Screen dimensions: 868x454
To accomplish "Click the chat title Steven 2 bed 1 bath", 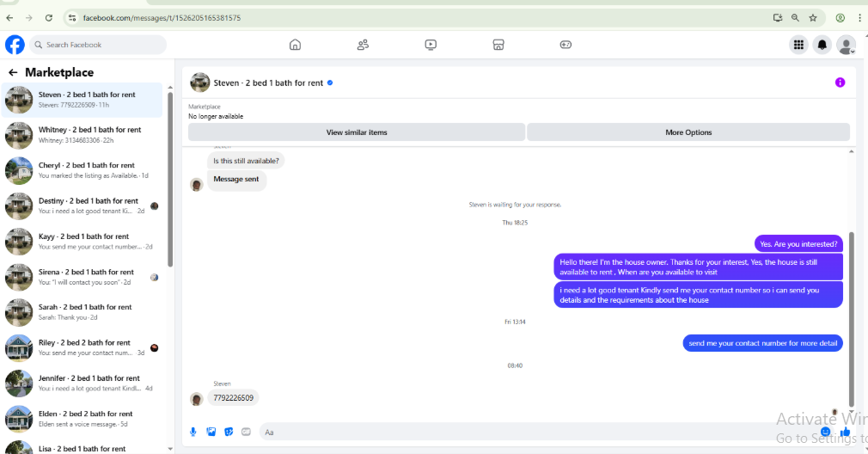I will point(268,83).
